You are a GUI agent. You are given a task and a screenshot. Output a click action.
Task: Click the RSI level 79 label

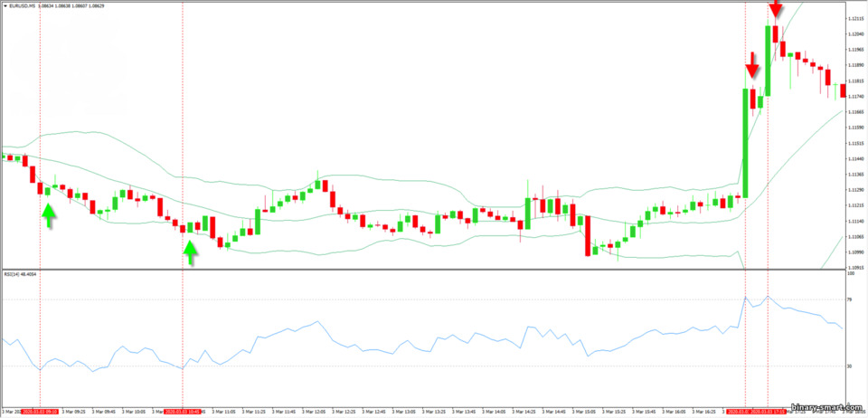850,299
